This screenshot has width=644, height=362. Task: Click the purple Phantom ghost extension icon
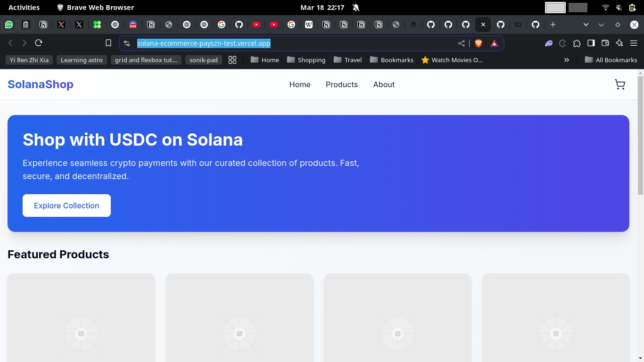point(549,43)
